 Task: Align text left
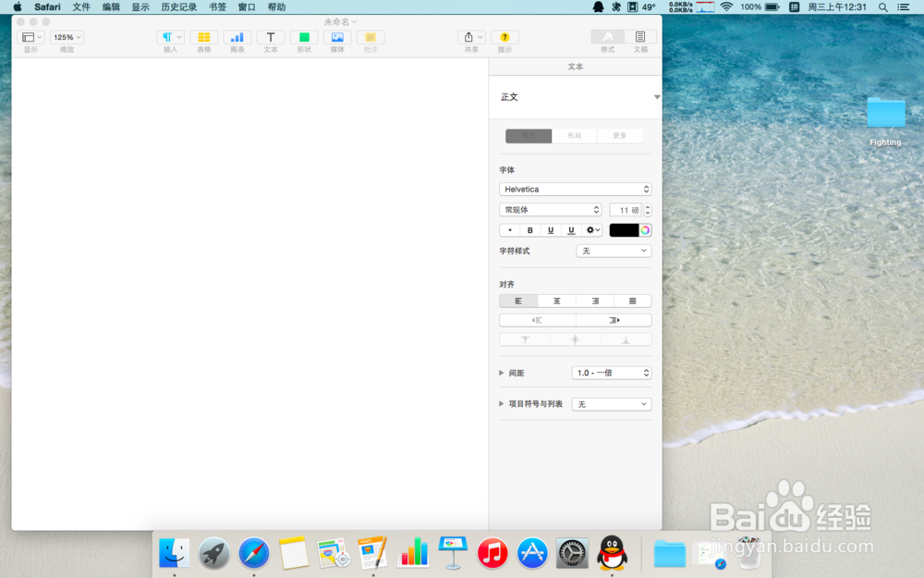pyautogui.click(x=518, y=301)
